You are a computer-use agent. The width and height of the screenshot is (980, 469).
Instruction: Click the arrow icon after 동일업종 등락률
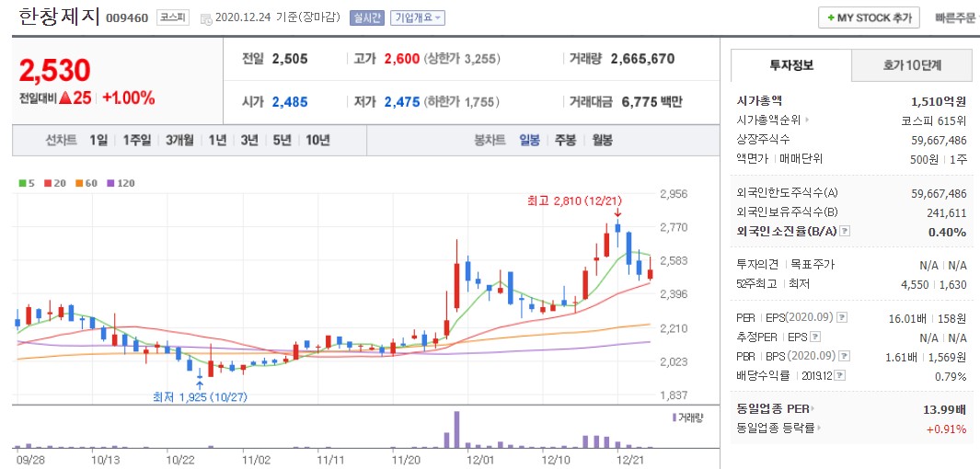point(819,429)
